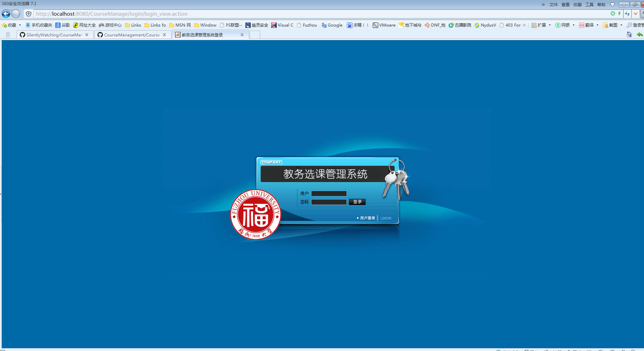Open the Google bookmark
The image size is (644, 351).
click(332, 25)
